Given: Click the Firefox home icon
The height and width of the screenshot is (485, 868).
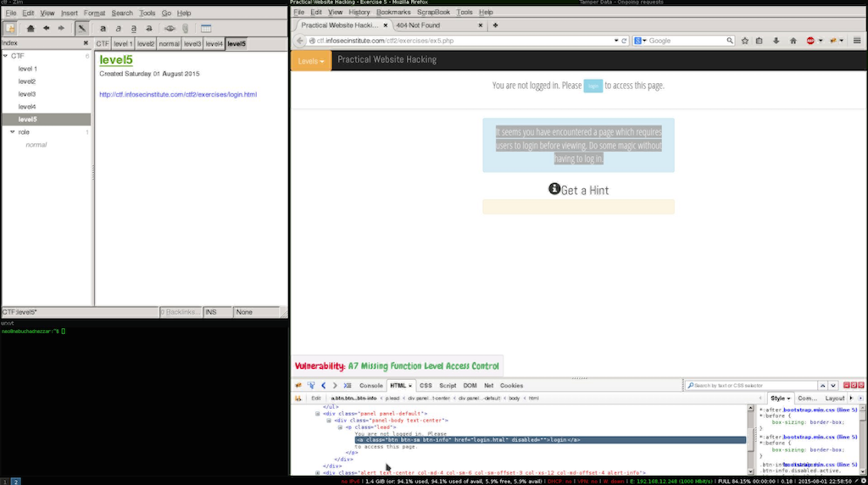Looking at the screenshot, I should [793, 41].
